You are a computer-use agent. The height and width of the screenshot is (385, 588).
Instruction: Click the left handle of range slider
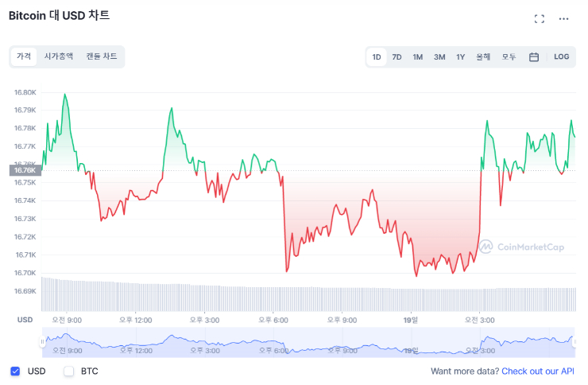[42, 342]
